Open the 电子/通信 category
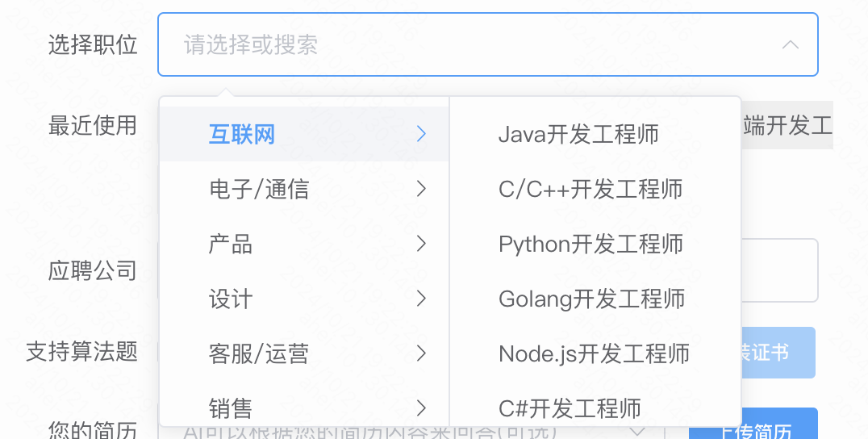 click(258, 189)
